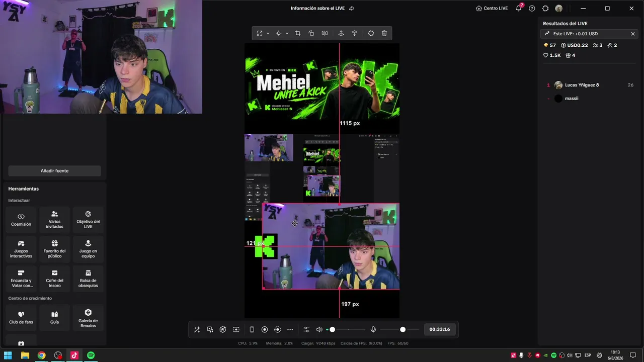
Task: Close the Este LIVE earnings banner
Action: (x=632, y=34)
